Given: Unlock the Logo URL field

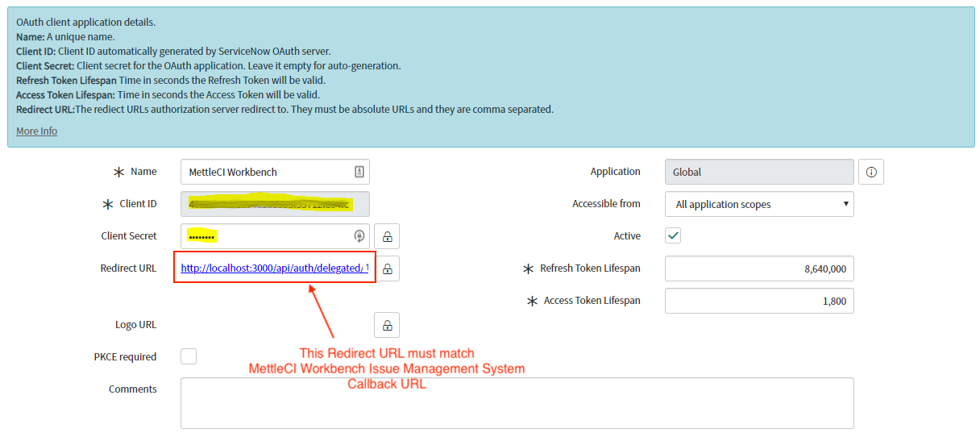Looking at the screenshot, I should coord(387,325).
